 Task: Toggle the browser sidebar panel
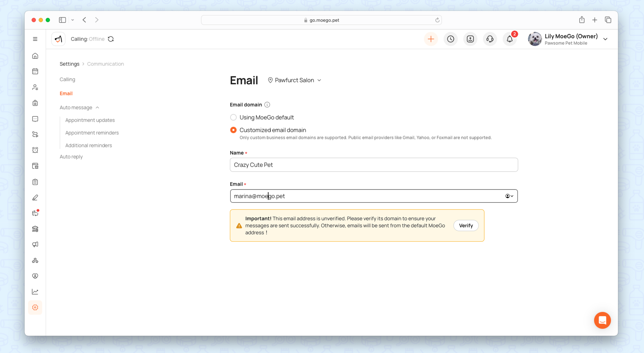tap(62, 20)
